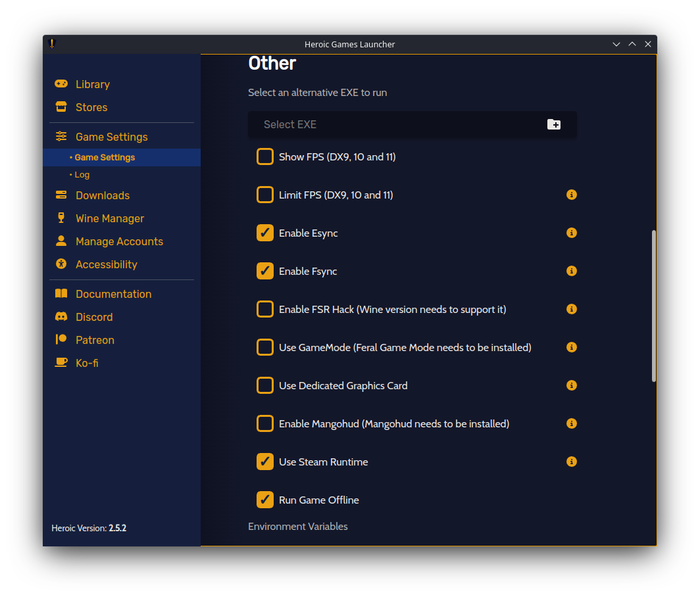
Task: Show info for Enable Mangohud option
Action: click(572, 423)
